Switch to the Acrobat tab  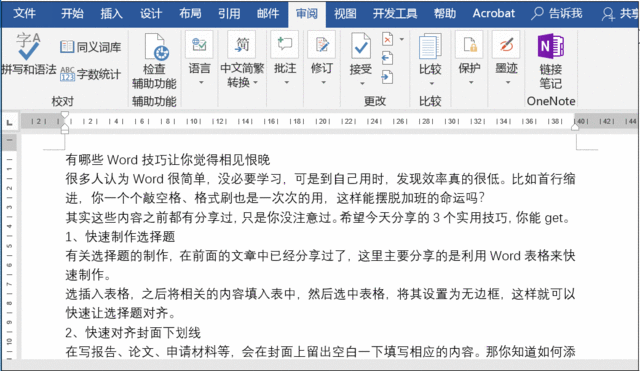493,13
